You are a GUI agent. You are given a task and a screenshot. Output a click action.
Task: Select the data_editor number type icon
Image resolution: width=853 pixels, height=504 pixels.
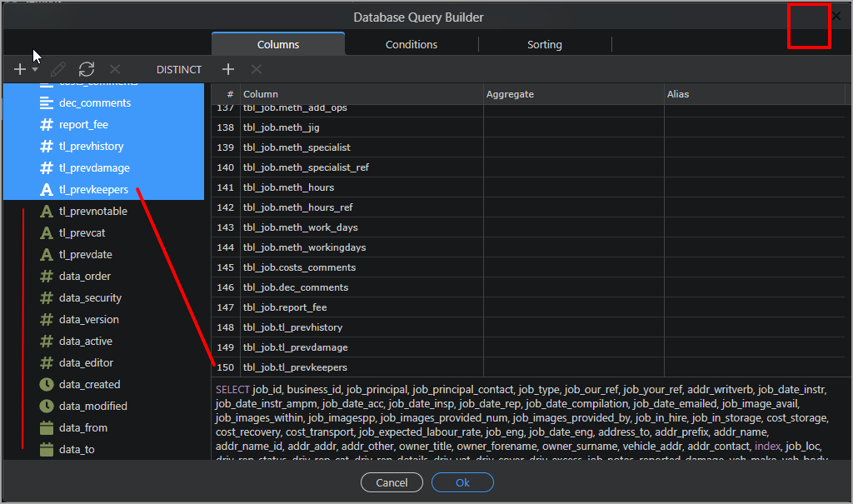point(47,363)
